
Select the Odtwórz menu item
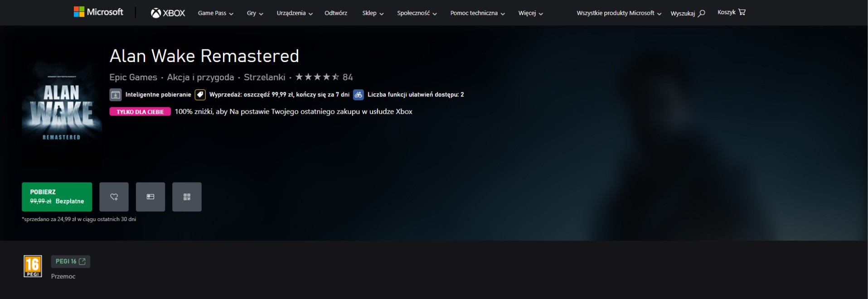pos(336,13)
